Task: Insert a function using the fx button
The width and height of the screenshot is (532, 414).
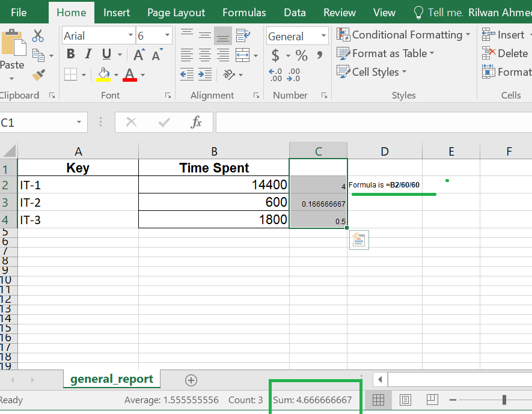Action: tap(197, 122)
